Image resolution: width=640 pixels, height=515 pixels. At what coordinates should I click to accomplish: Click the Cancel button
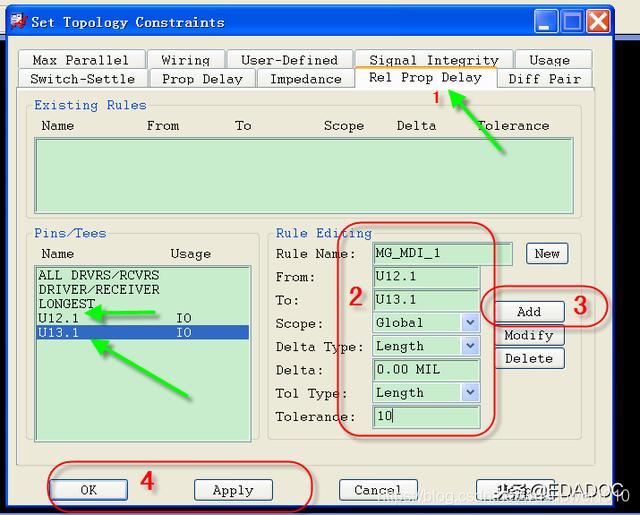pyautogui.click(x=378, y=490)
